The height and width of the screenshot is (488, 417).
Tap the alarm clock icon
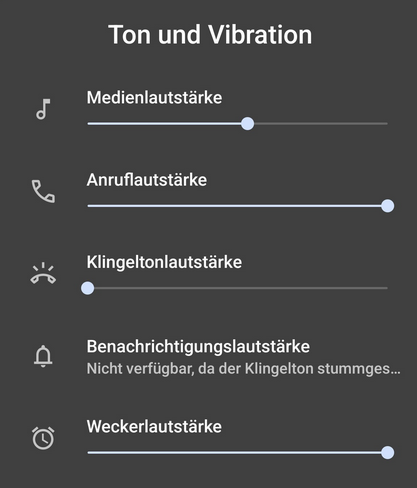pyautogui.click(x=43, y=438)
